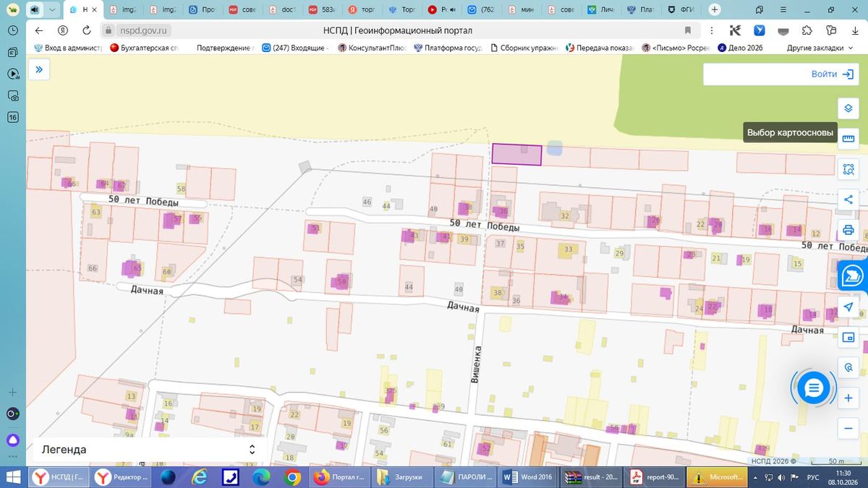Click the Windows Start button
868x488 pixels.
coord(13,477)
